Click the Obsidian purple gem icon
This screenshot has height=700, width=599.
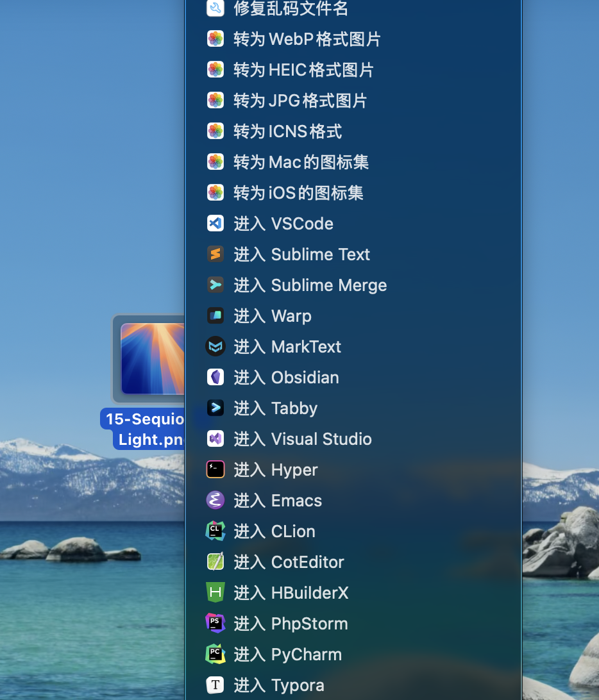pos(215,378)
